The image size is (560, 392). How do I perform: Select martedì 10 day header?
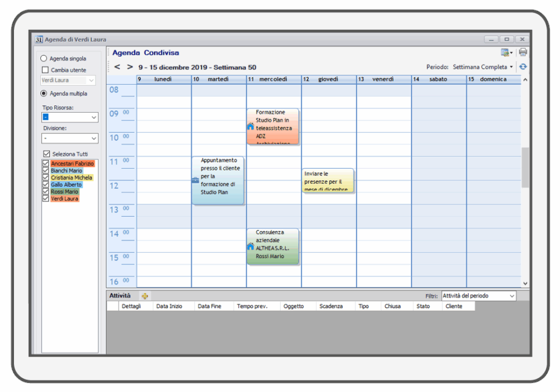(219, 79)
